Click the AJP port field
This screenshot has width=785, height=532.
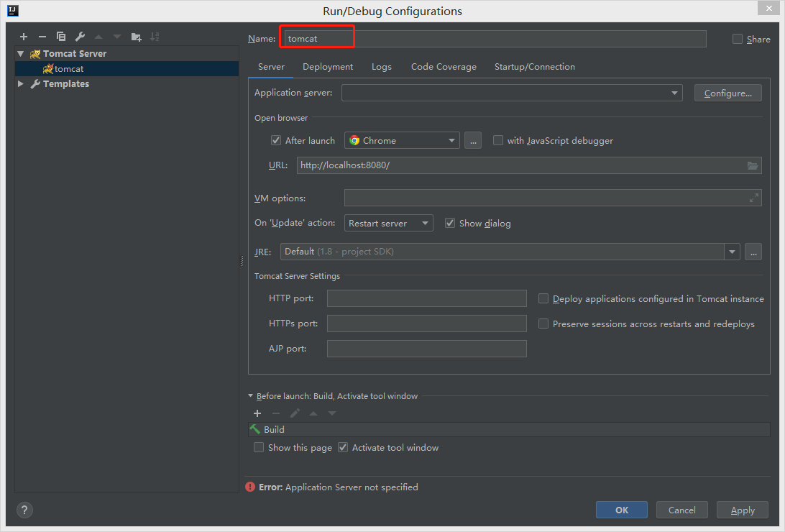[426, 349]
